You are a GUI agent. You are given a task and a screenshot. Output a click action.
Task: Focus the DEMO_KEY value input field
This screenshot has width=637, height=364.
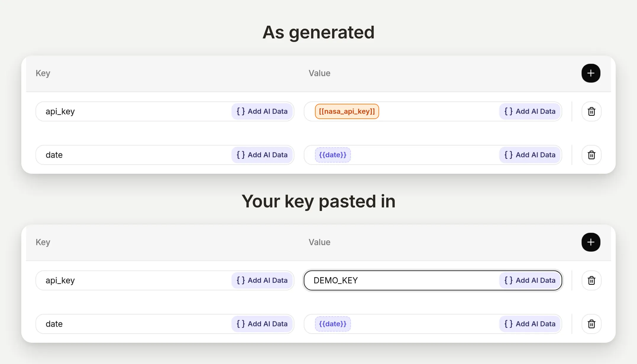433,280
